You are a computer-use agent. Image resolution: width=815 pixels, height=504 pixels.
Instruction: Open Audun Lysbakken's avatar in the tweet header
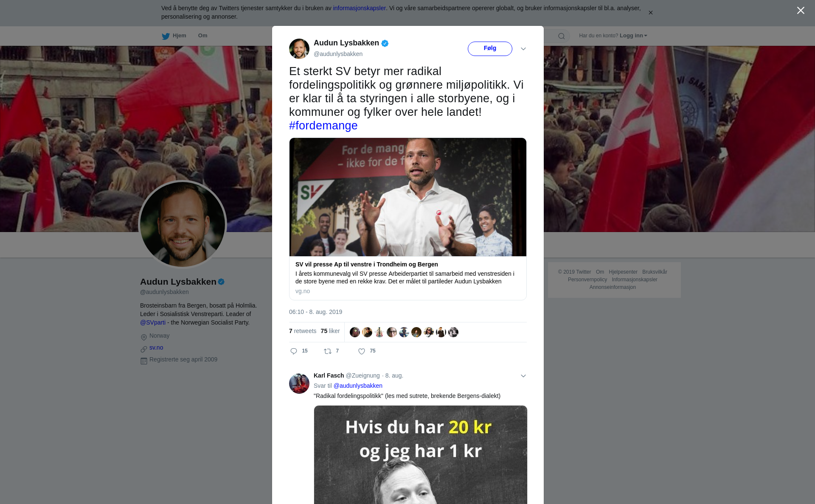coord(299,49)
